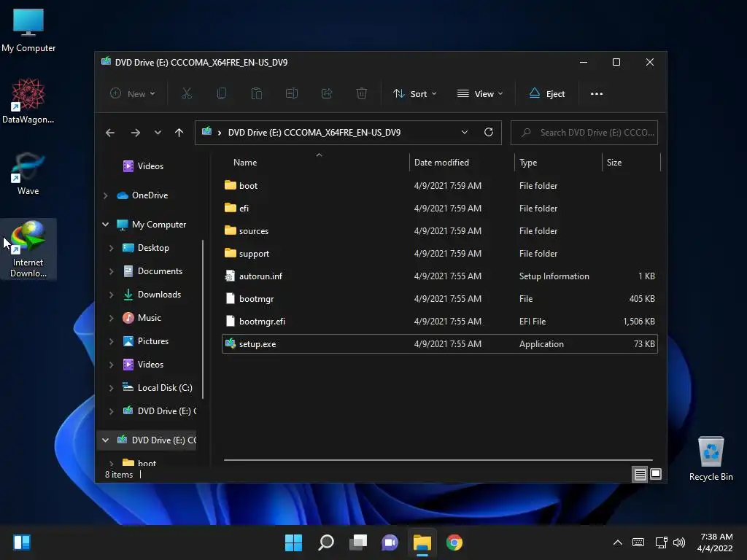Select the autorun.inf file
This screenshot has height=560, width=747.
tap(439, 276)
